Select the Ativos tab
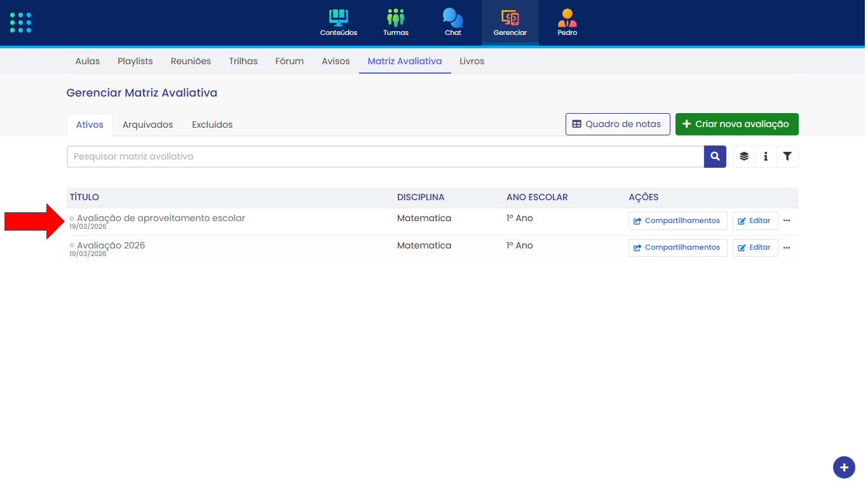This screenshot has height=488, width=868. point(90,125)
